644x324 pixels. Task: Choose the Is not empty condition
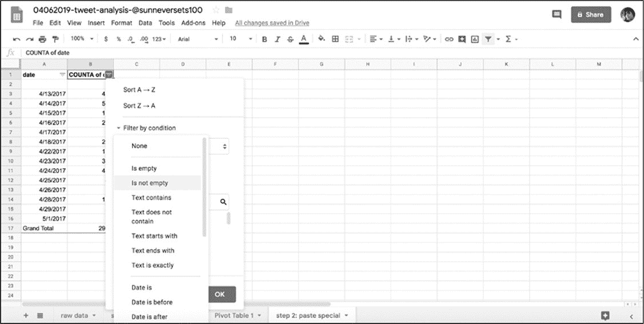(x=150, y=183)
